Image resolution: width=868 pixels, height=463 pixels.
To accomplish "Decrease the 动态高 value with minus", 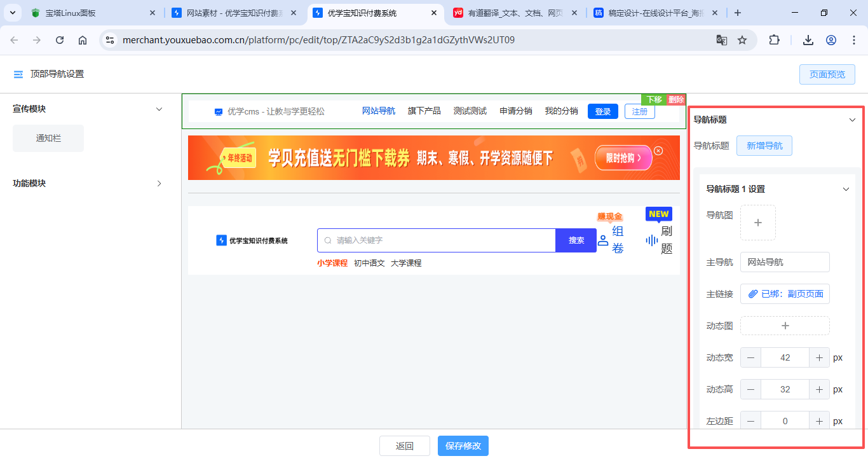I will pyautogui.click(x=750, y=389).
